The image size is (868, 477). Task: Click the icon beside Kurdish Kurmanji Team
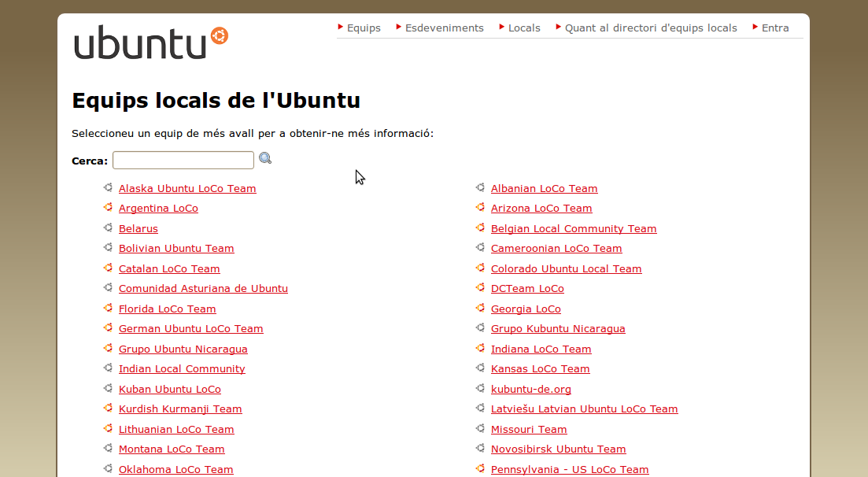pyautogui.click(x=108, y=409)
